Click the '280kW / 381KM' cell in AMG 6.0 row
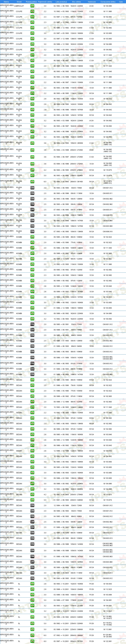Image resolution: width=126 pixels, height=644 pixels. (x=77, y=182)
